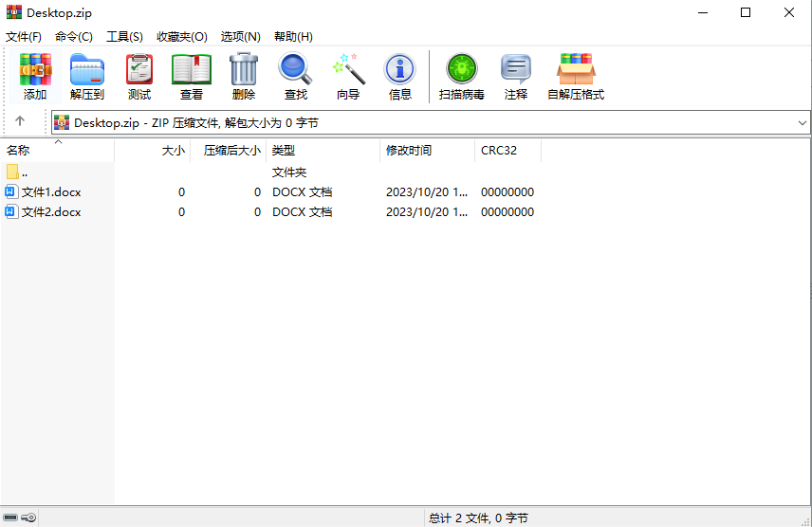The image size is (812, 527).
Task: Sort by Type (类型) column header
Action: [323, 151]
